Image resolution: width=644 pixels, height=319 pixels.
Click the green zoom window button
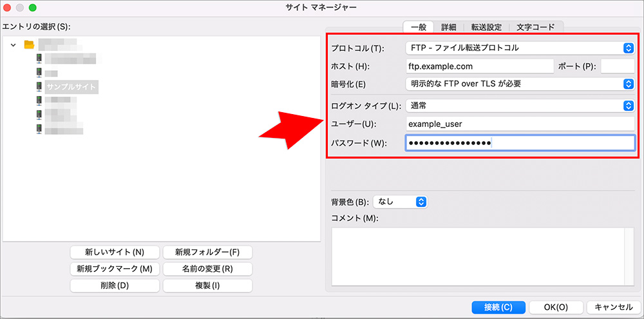point(32,7)
